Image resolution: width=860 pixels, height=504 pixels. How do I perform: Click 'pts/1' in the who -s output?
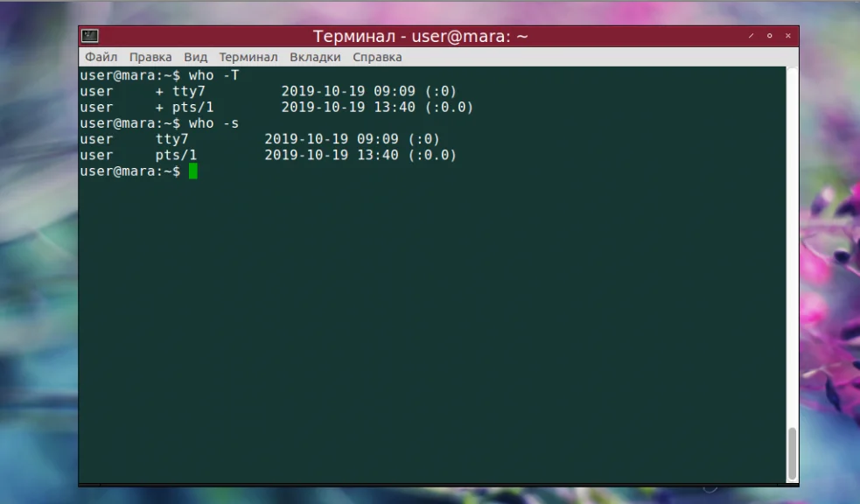tap(176, 155)
